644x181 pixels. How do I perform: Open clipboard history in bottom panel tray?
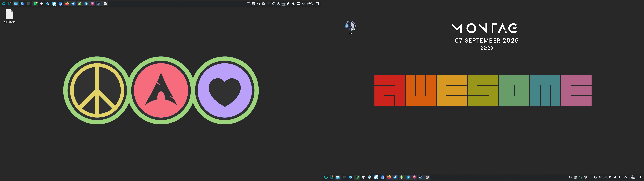(611, 177)
